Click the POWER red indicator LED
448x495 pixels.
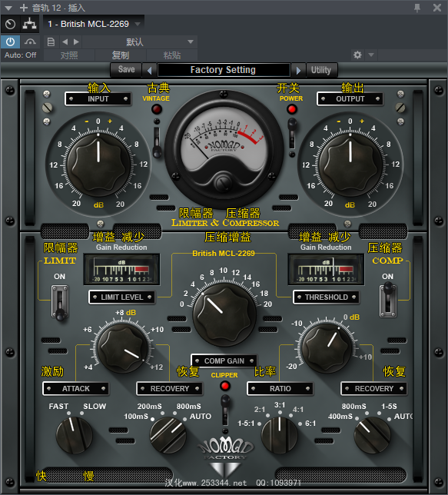click(x=292, y=109)
